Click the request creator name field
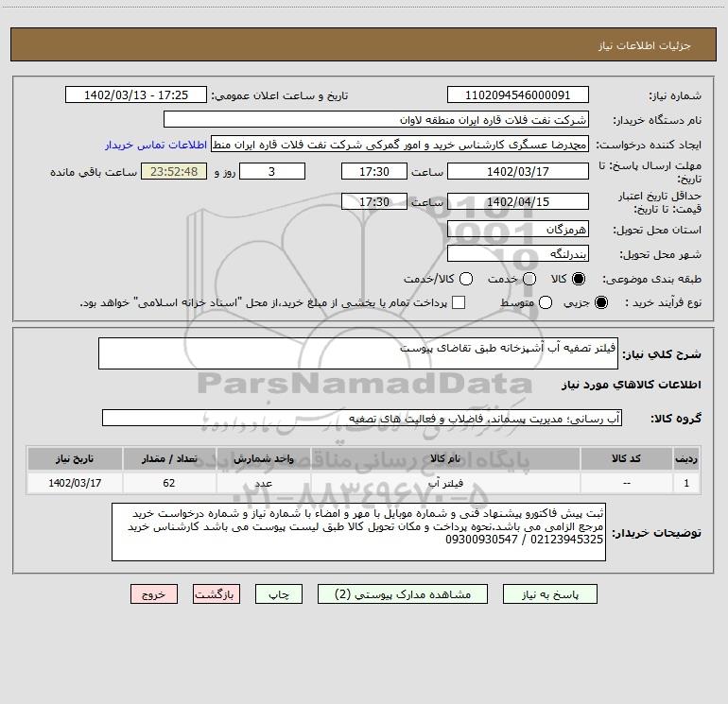728x704 pixels. coord(400,145)
